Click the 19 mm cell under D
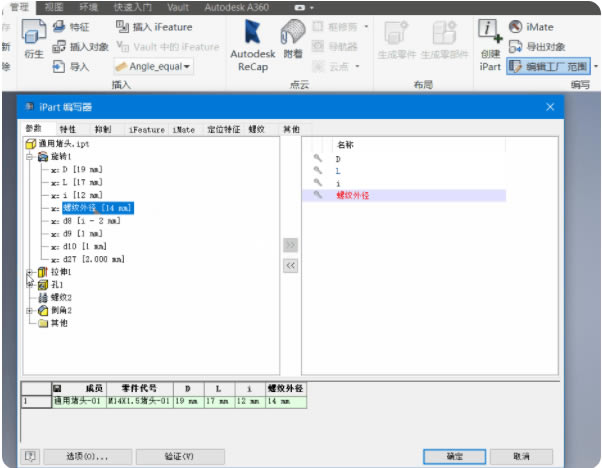This screenshot has width=602, height=468. click(189, 401)
